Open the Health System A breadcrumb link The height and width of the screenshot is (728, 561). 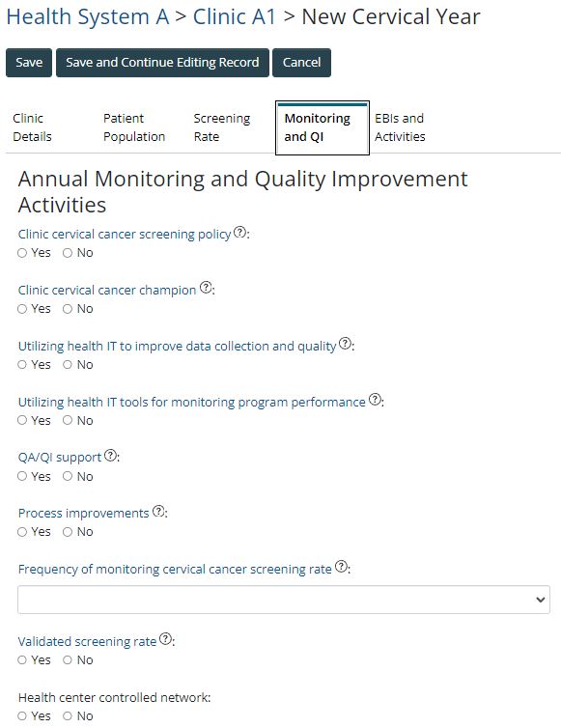point(88,17)
